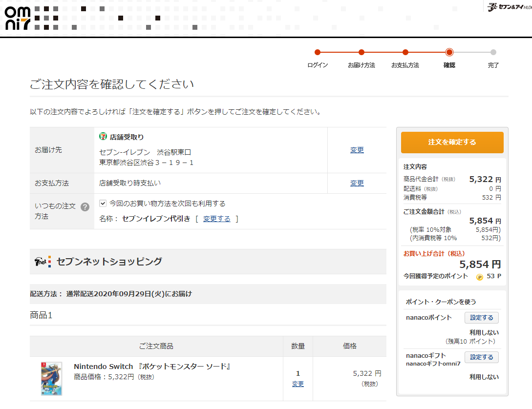Click the Seven & i Holdings logo

(x=509, y=7)
